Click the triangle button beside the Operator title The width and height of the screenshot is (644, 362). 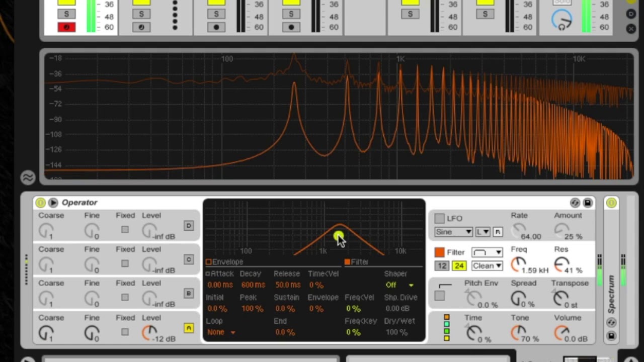pyautogui.click(x=53, y=203)
